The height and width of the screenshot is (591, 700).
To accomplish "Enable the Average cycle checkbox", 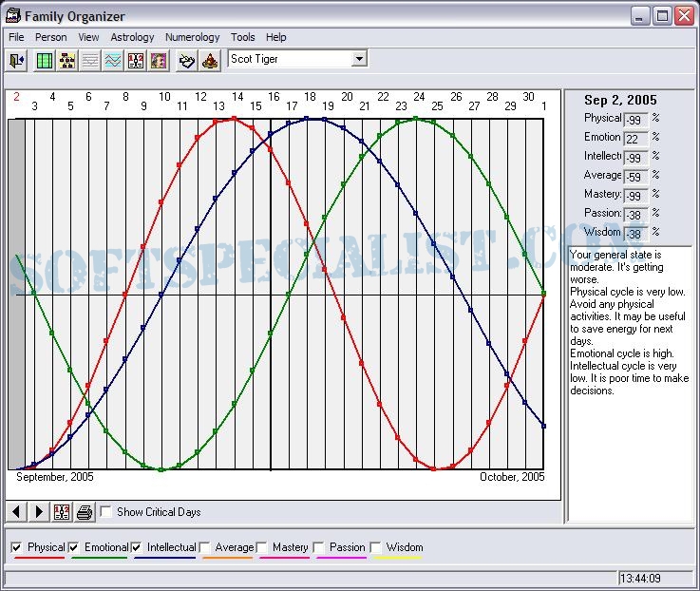I will click(205, 548).
